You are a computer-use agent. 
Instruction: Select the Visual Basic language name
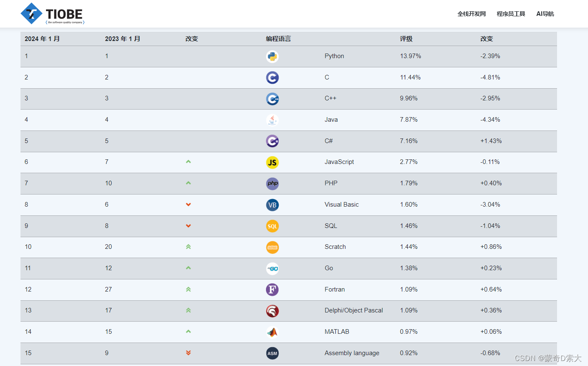pyautogui.click(x=342, y=205)
